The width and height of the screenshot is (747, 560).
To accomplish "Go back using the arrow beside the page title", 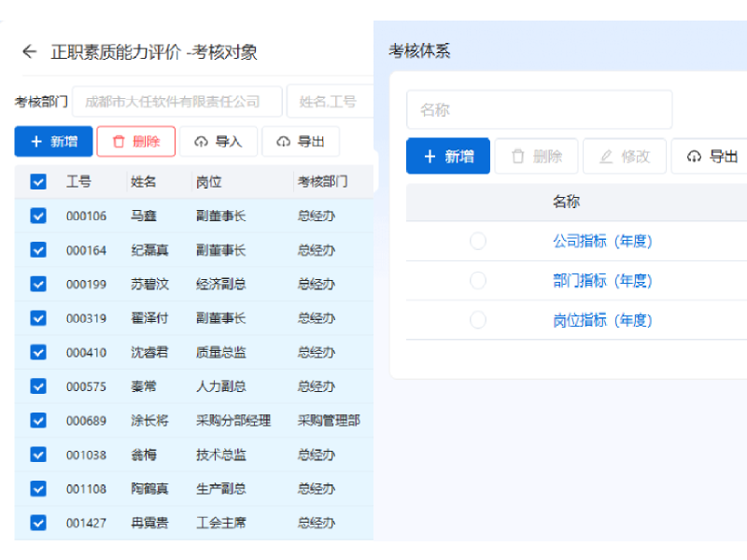I will [x=30, y=51].
